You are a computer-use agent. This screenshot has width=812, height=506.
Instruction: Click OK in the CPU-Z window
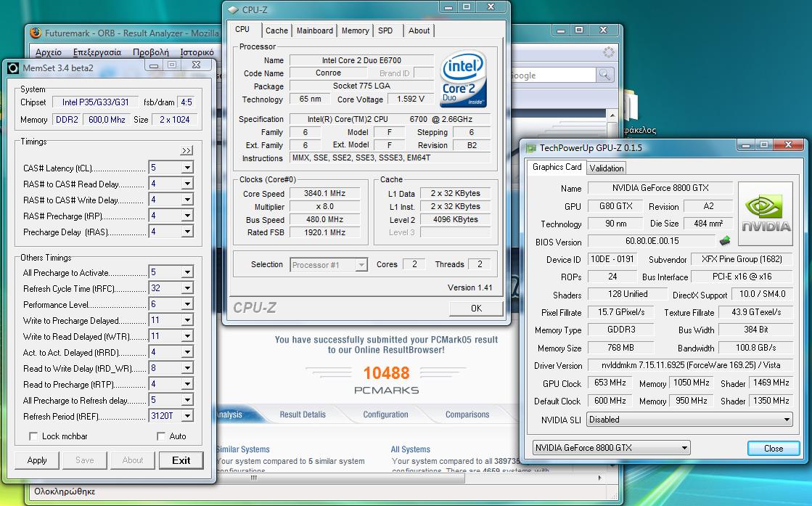476,308
